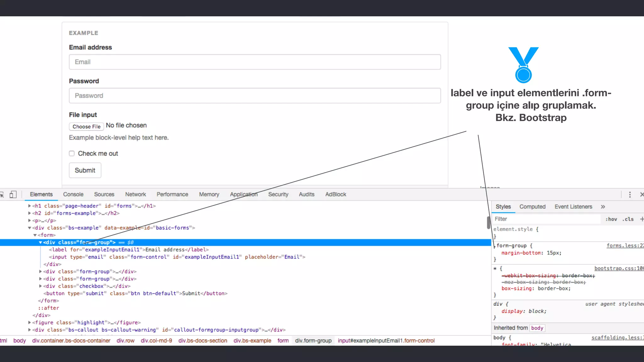This screenshot has height=362, width=644.
Task: Open the Event Listeners pane
Action: click(573, 207)
